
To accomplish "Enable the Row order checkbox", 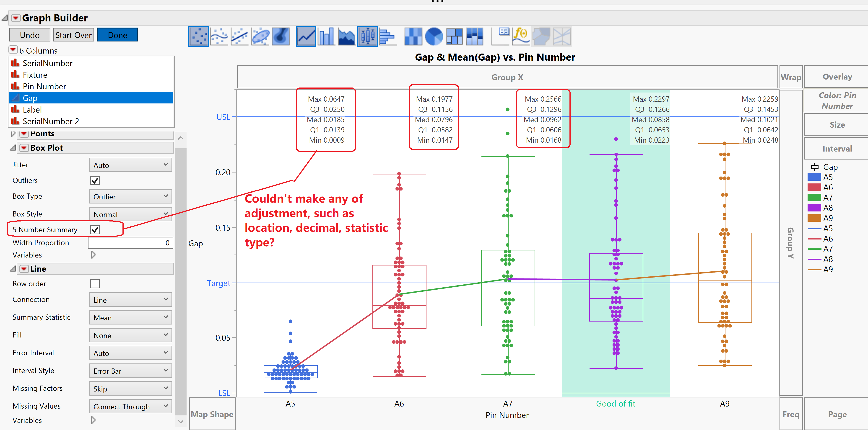I will (95, 284).
